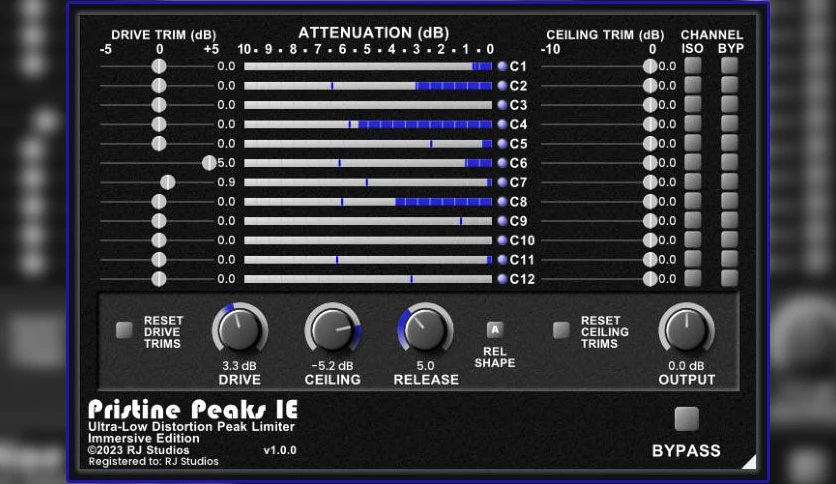Screen dimensions: 836x484
Task: Toggle ISO for channel C8
Action: tap(693, 201)
